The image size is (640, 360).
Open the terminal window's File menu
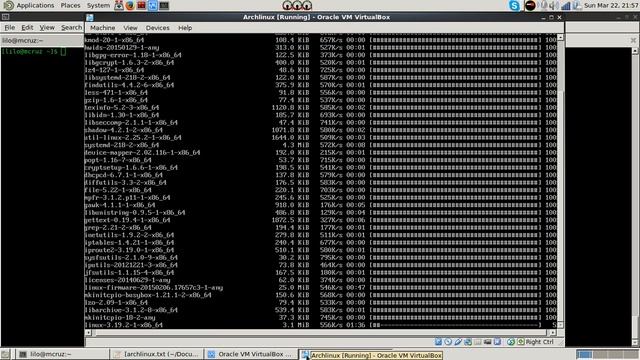(9, 27)
